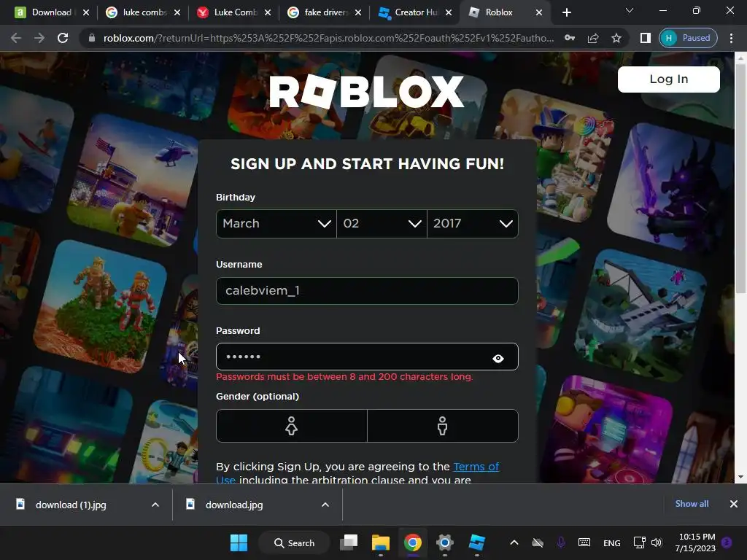Open volume speaker tray icon
The width and height of the screenshot is (747, 560).
(x=657, y=542)
